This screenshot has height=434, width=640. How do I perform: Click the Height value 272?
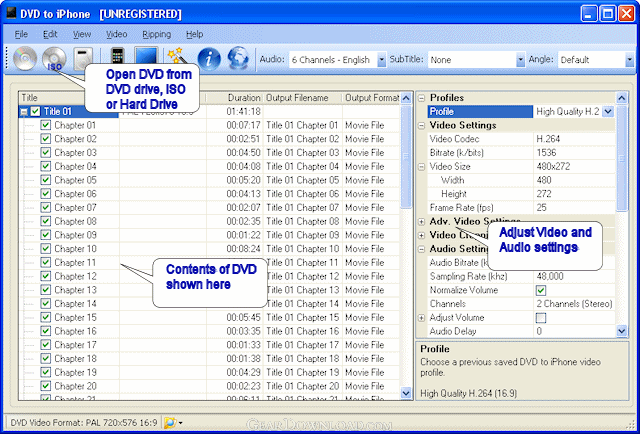pyautogui.click(x=544, y=194)
